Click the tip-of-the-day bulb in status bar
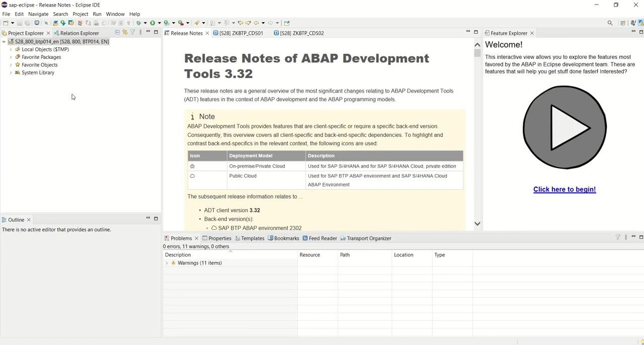 click(642, 341)
